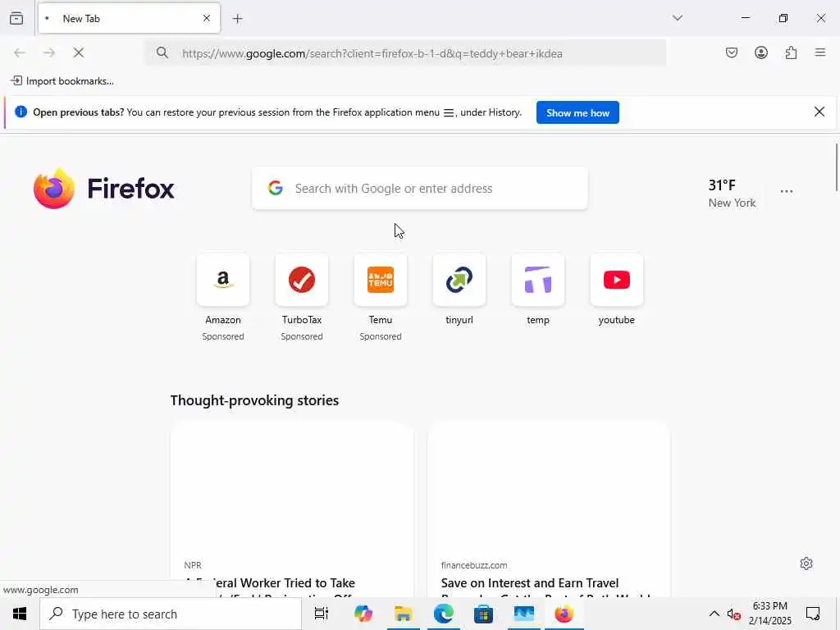Click Save on Interest and Earn Travel headline

click(530, 583)
